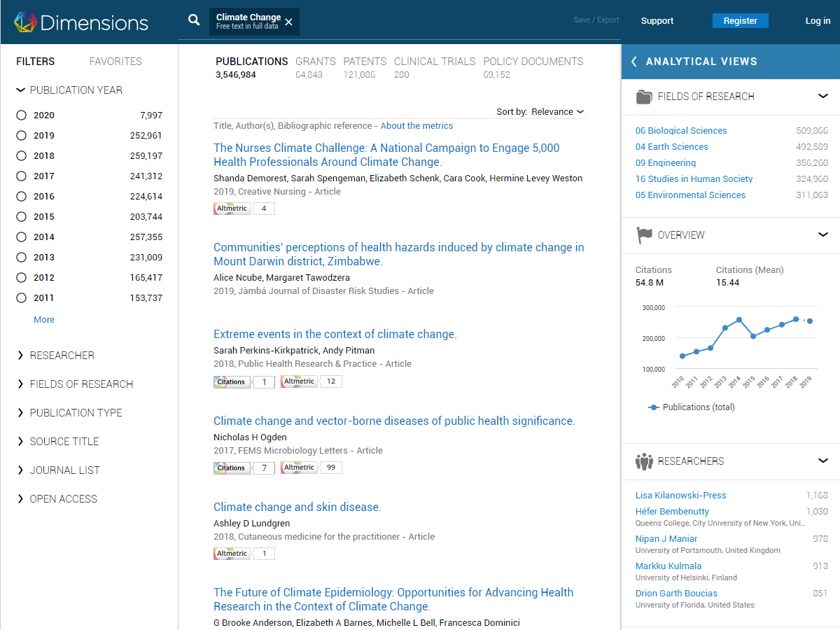Click the search magnifier icon
This screenshot has width=840, height=630.
pyautogui.click(x=194, y=20)
